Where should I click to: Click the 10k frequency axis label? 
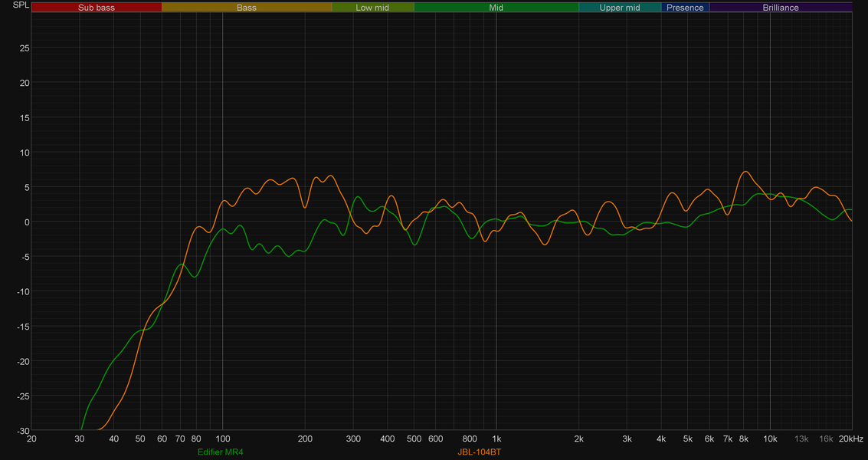[770, 439]
